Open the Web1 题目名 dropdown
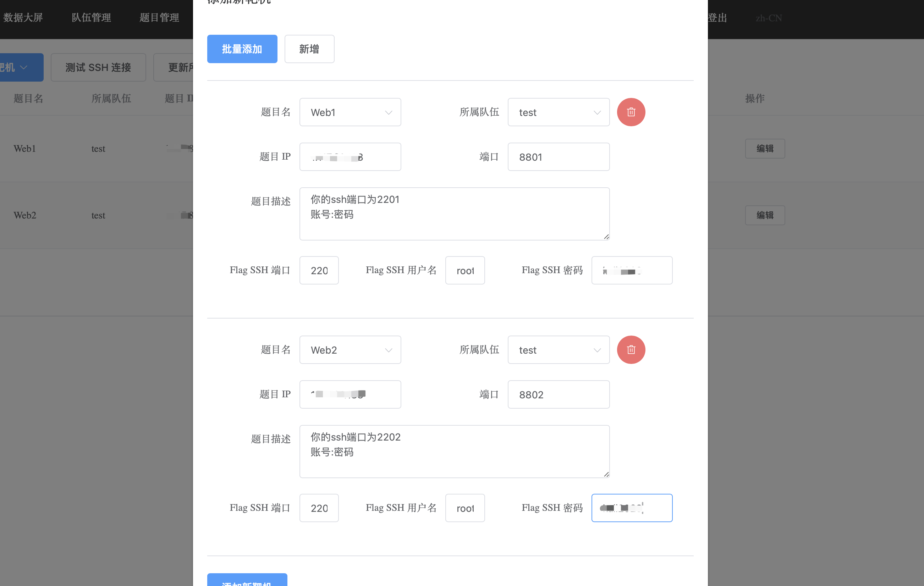This screenshot has width=924, height=586. pos(350,112)
